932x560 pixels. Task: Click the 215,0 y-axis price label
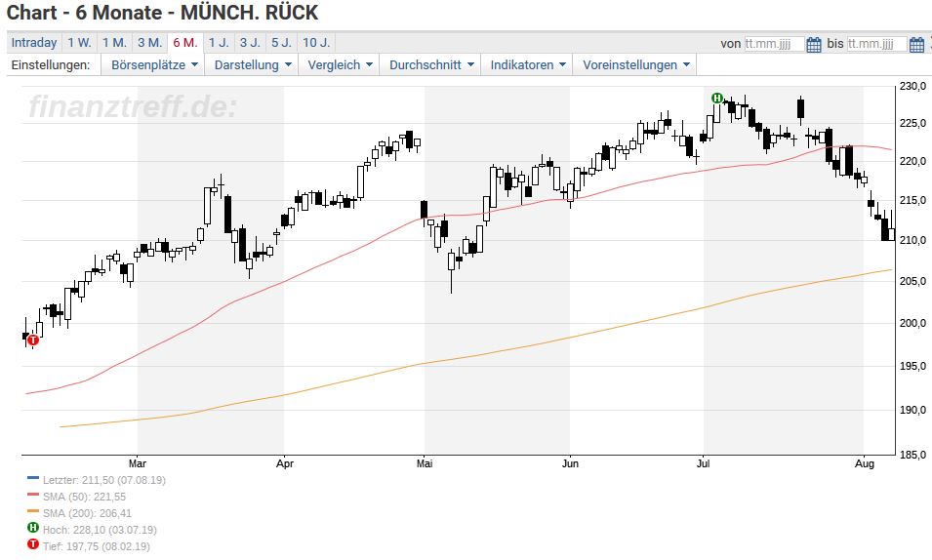click(912, 200)
